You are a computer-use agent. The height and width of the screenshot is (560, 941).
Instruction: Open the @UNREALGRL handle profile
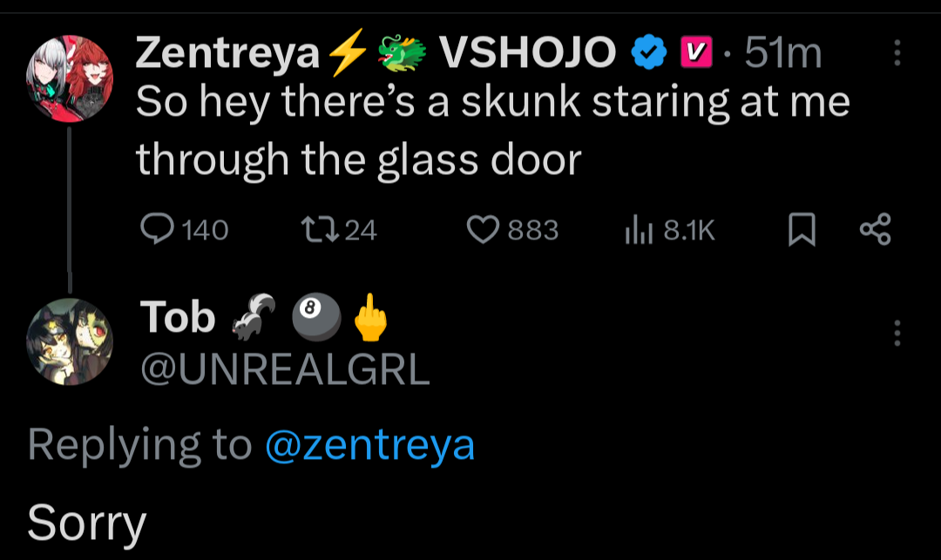(x=285, y=370)
